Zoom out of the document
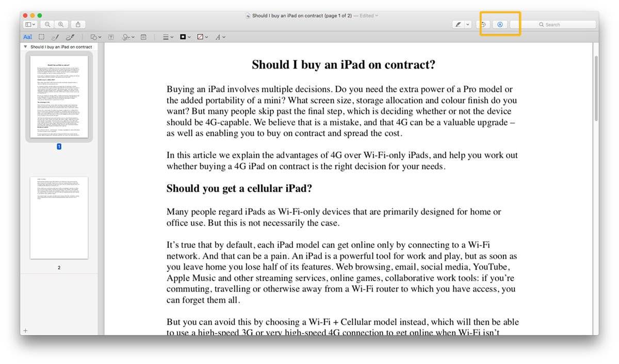 (x=47, y=24)
